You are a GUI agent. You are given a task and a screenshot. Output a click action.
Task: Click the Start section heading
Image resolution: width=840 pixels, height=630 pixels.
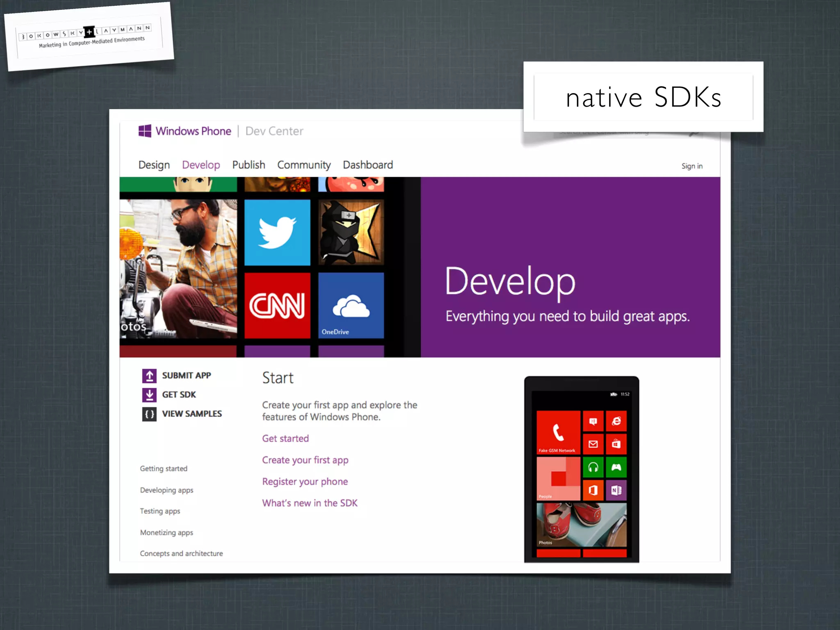point(278,378)
